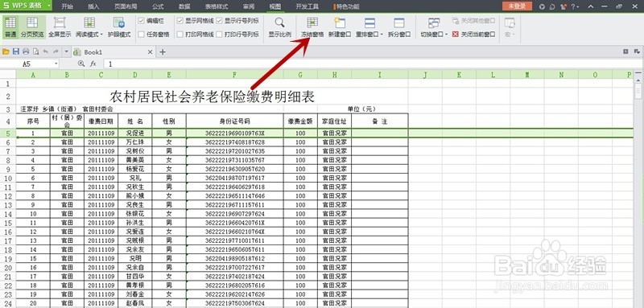Create a 新建窗口 new window
The width and height of the screenshot is (644, 308).
[x=340, y=27]
